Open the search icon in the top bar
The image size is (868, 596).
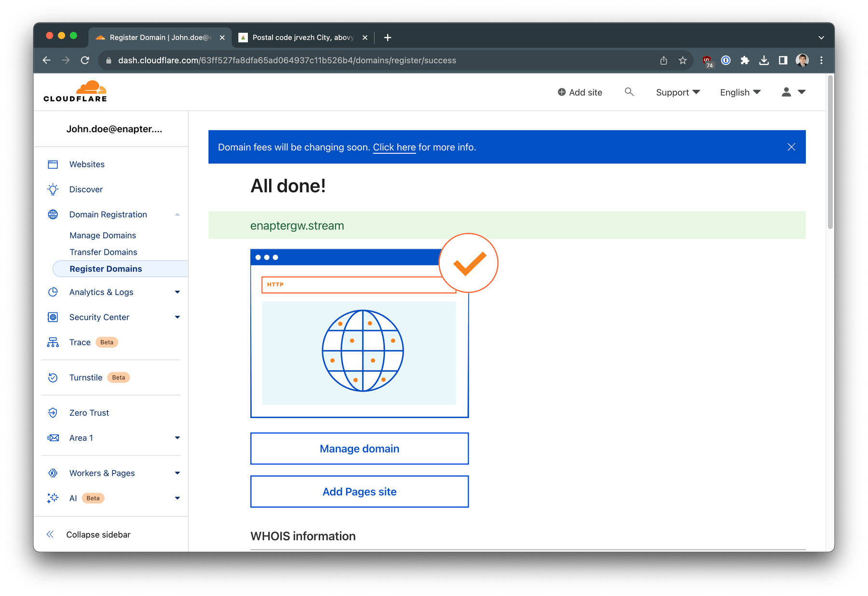click(x=629, y=92)
